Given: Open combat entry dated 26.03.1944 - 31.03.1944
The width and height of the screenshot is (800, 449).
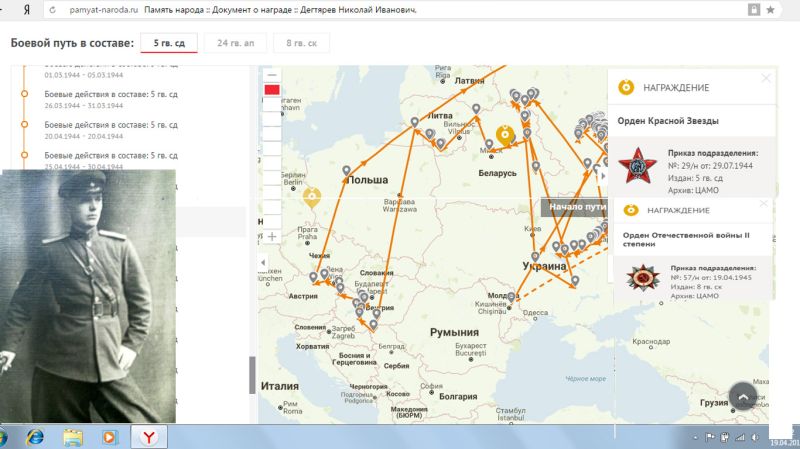Looking at the screenshot, I should coord(111,100).
